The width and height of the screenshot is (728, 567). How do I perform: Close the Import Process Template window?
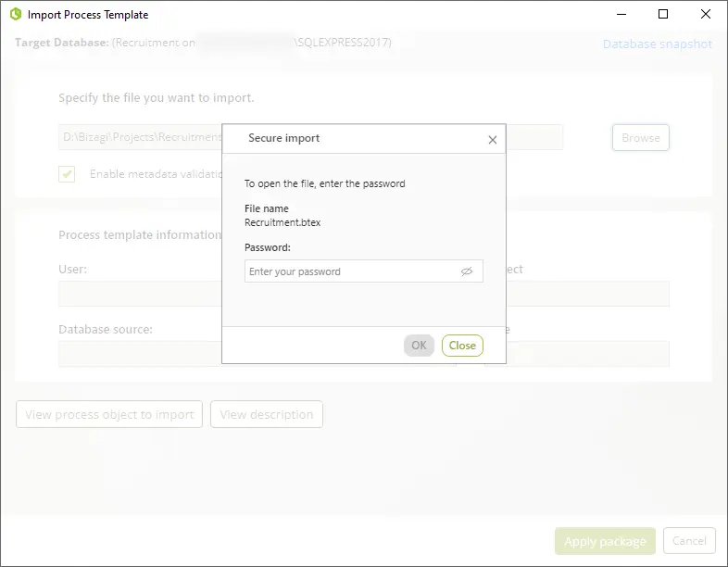click(705, 14)
